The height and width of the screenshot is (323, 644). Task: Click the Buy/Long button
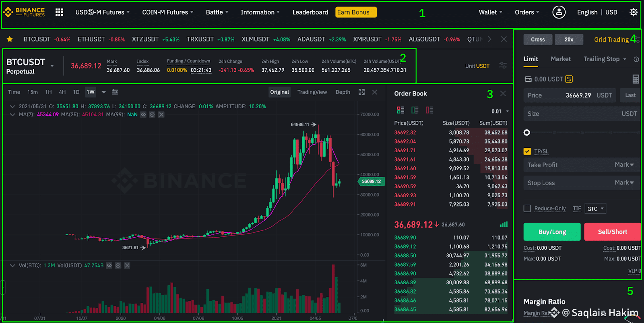[x=552, y=232]
